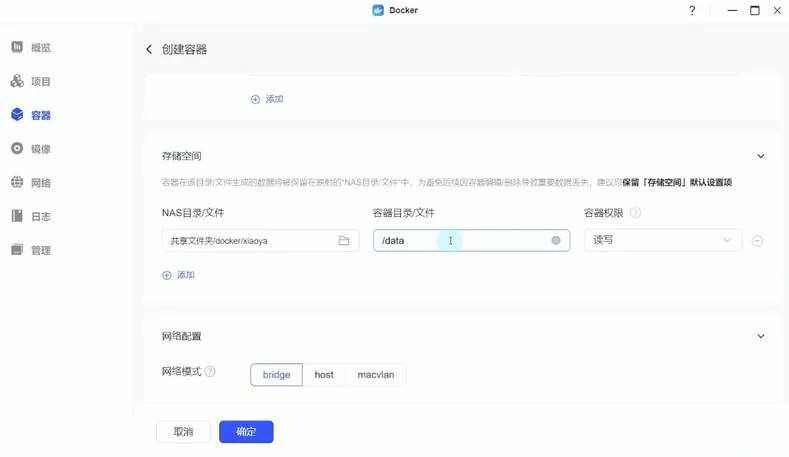
Task: Select the macvlan network mode
Action: (376, 375)
